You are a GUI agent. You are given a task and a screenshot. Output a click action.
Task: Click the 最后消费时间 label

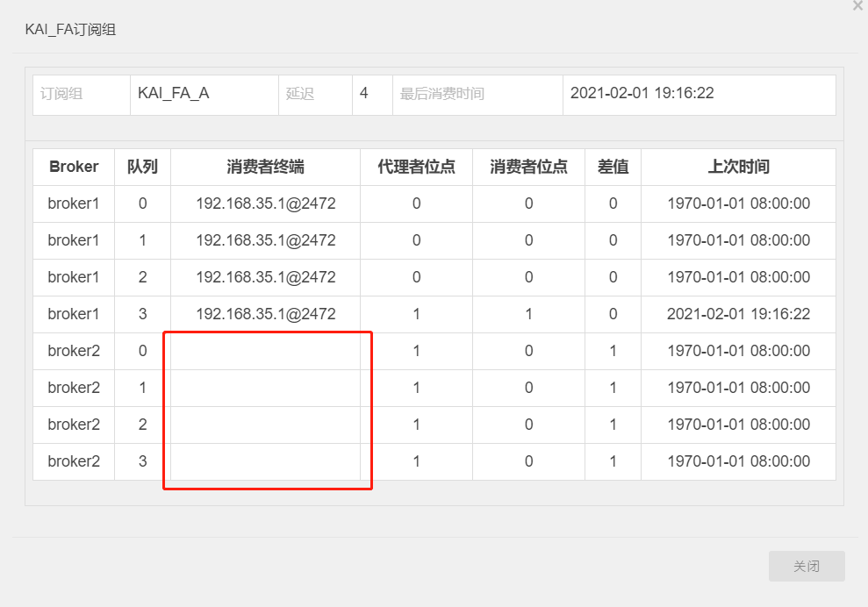[442, 94]
